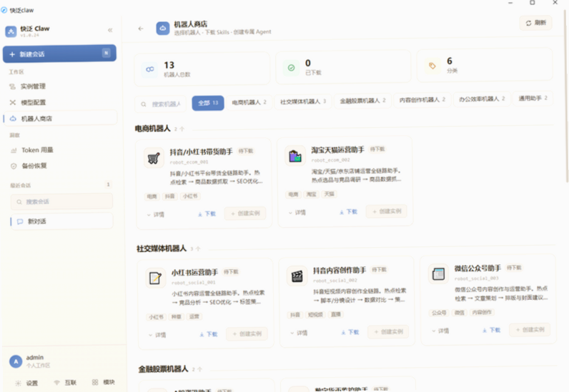Select the 全部 13 filter tab
Viewport: 569px width, 392px height.
coord(208,103)
